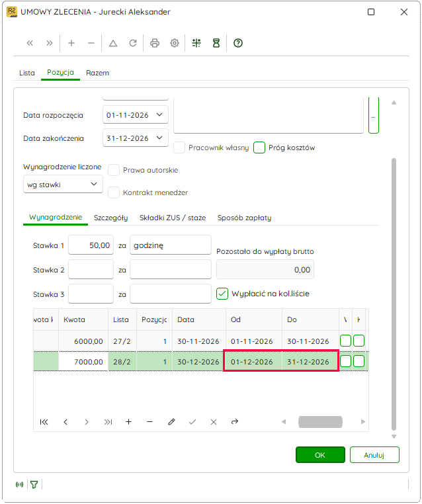
Task: Toggle second checkbox in 7000,00 row
Action: [x=359, y=361]
